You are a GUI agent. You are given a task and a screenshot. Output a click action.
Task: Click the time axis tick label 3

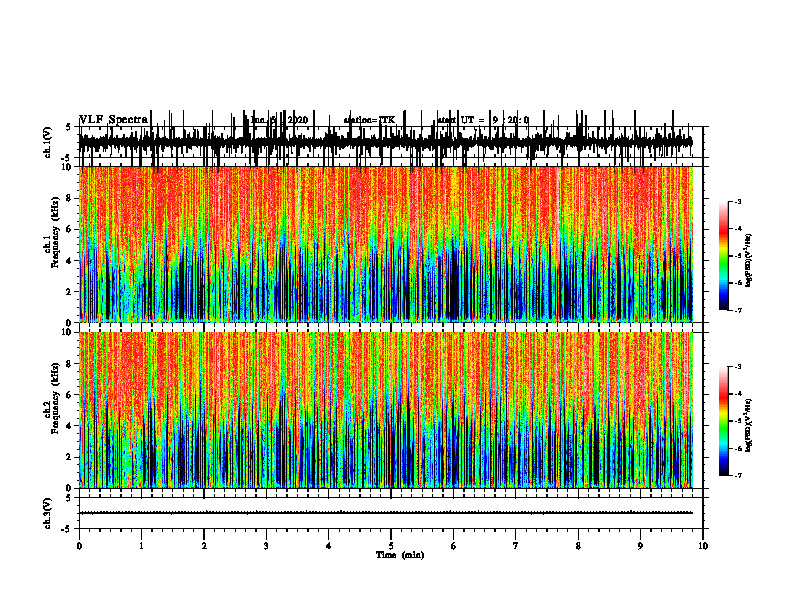(266, 546)
